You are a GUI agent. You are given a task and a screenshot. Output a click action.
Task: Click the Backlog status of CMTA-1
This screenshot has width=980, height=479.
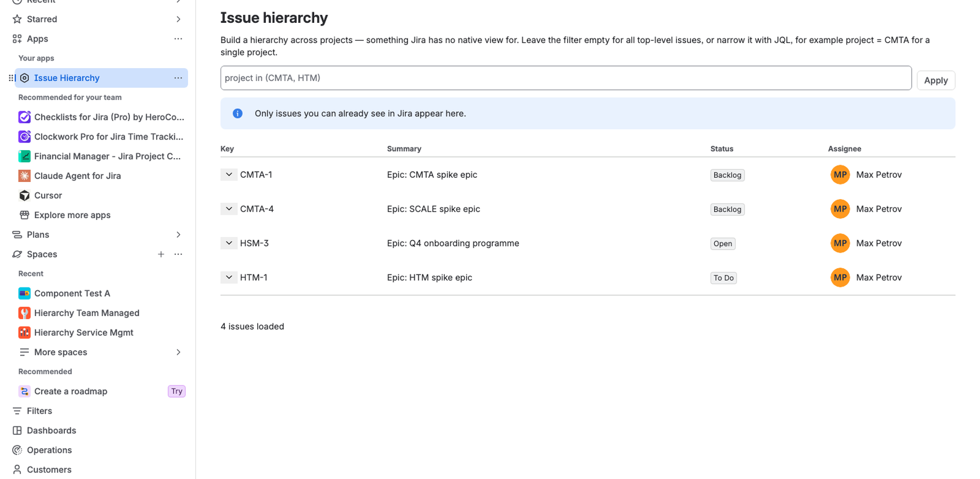728,175
